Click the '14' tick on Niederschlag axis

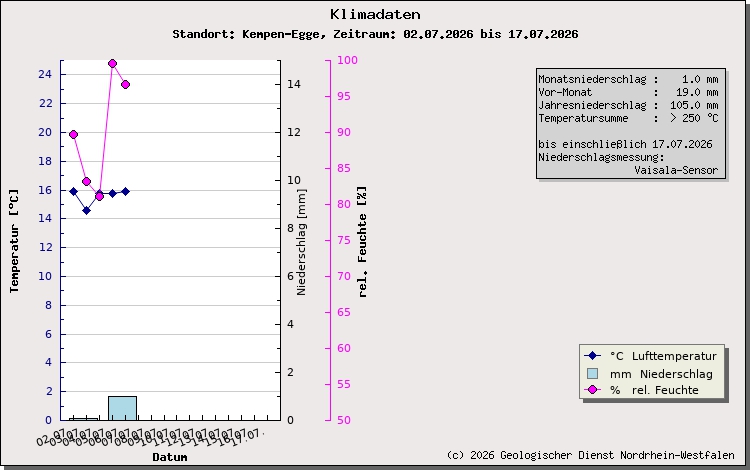tap(294, 84)
